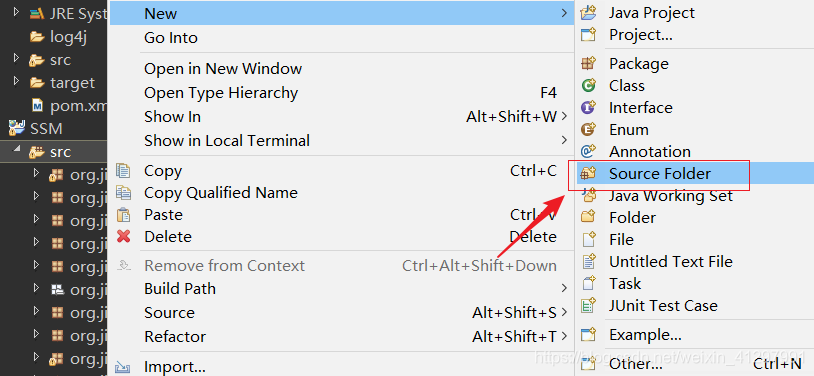Click the green Class icon
814x376 pixels.
click(x=588, y=86)
